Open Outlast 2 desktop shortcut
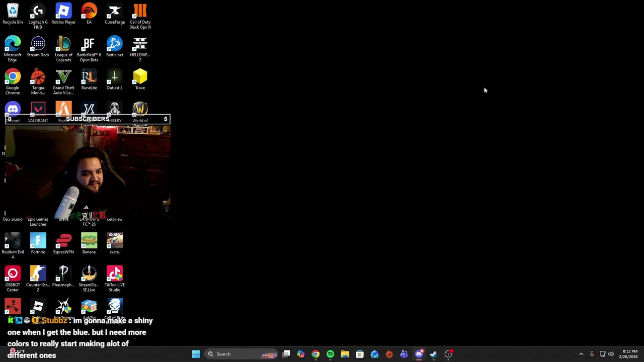This screenshot has width=644, height=362. point(114,80)
